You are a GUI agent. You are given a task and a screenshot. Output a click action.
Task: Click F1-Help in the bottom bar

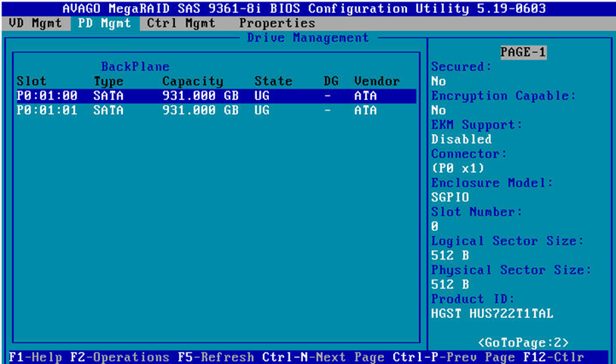click(35, 357)
